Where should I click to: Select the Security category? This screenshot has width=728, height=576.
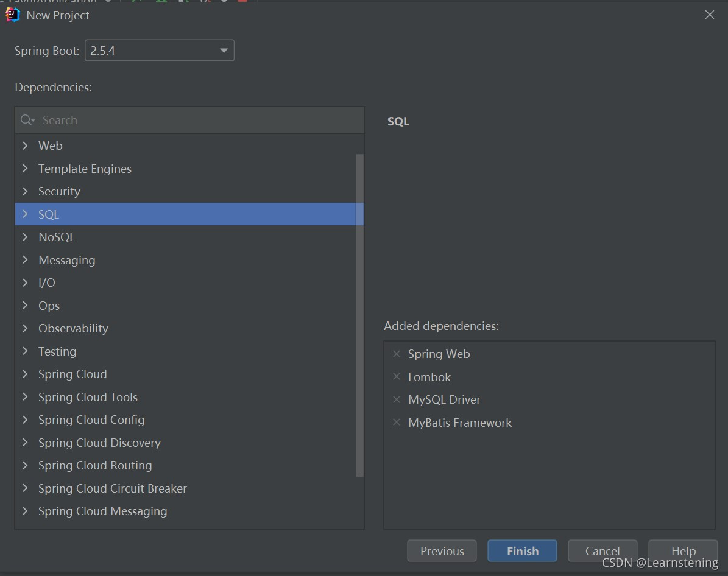186,191
